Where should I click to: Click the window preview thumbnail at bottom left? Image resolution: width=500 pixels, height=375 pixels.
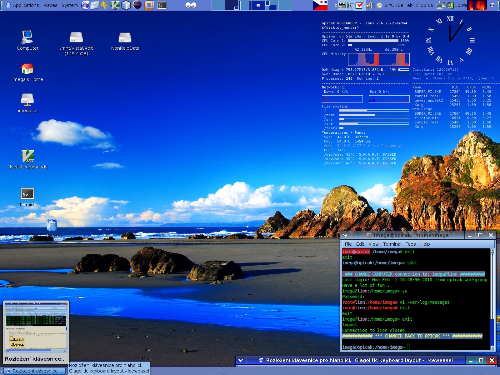pos(36,332)
